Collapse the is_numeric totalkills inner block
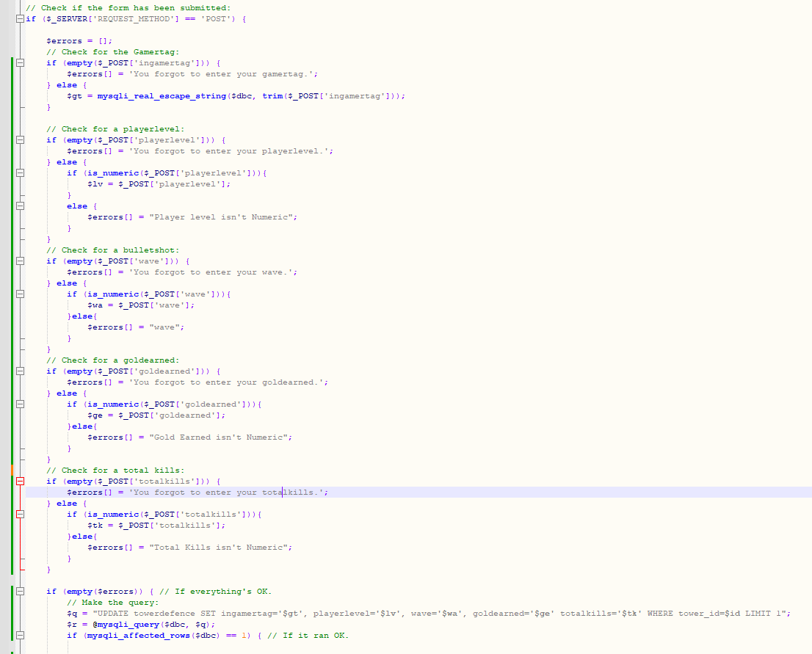 (20, 514)
